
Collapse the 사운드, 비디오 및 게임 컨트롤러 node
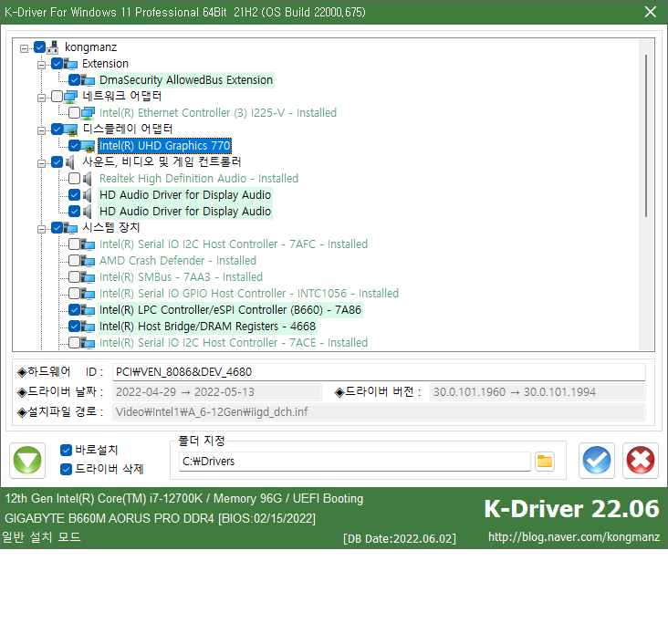41,163
